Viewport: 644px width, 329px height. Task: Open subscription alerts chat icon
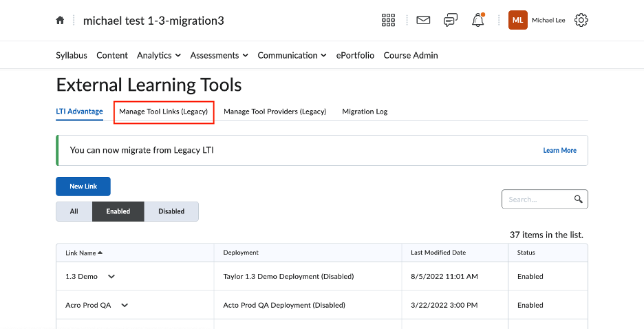pyautogui.click(x=451, y=20)
